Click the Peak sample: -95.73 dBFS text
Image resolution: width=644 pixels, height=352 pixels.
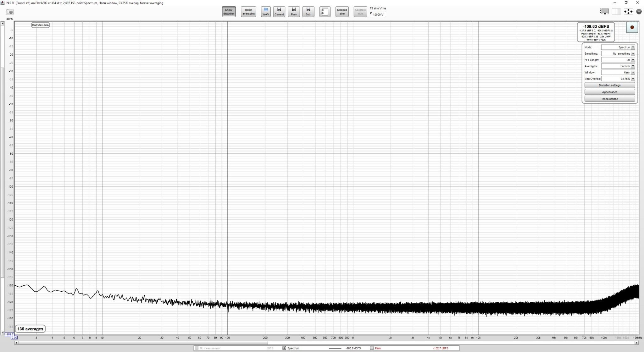click(596, 34)
